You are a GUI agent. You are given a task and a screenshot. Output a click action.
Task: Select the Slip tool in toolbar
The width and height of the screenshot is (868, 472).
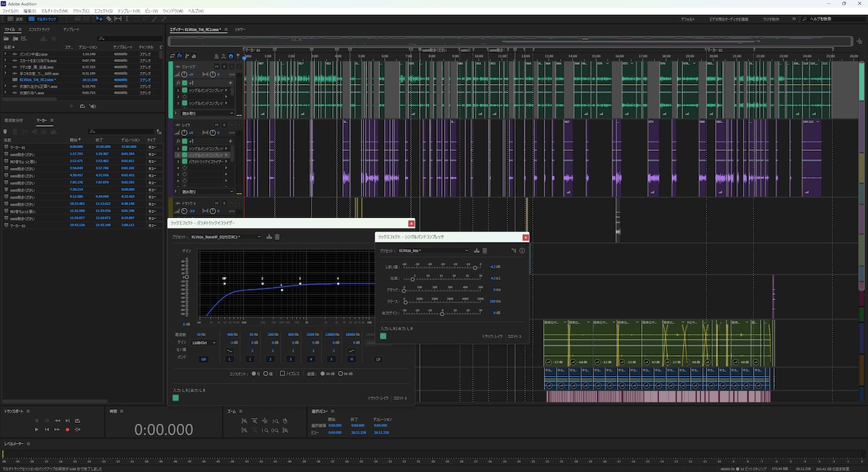point(118,19)
